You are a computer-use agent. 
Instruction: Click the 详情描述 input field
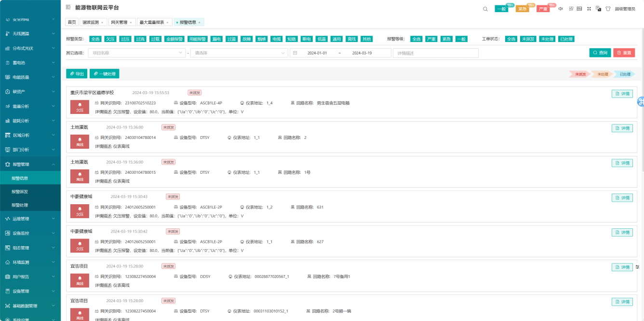[x=436, y=53]
